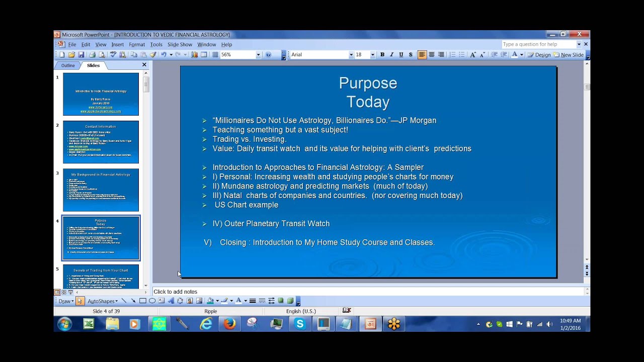Start Slide Show from current slide
Screen dimensions: 644x362
click(x=70, y=292)
